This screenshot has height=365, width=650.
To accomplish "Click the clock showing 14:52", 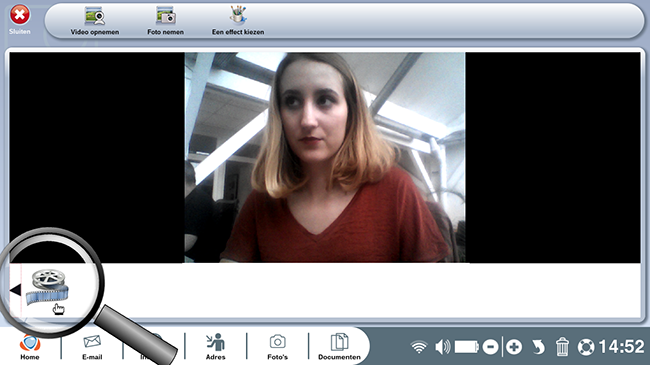I will 621,347.
